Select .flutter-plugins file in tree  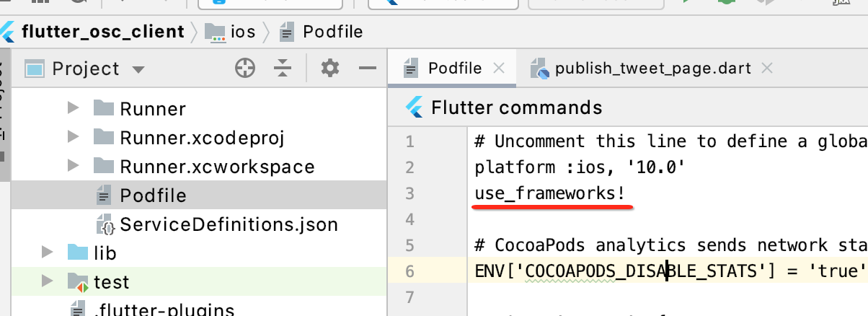[x=164, y=310]
